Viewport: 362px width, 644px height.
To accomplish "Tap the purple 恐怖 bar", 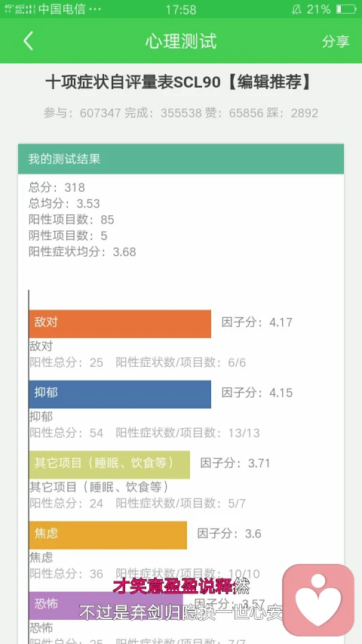I will [x=106, y=605].
